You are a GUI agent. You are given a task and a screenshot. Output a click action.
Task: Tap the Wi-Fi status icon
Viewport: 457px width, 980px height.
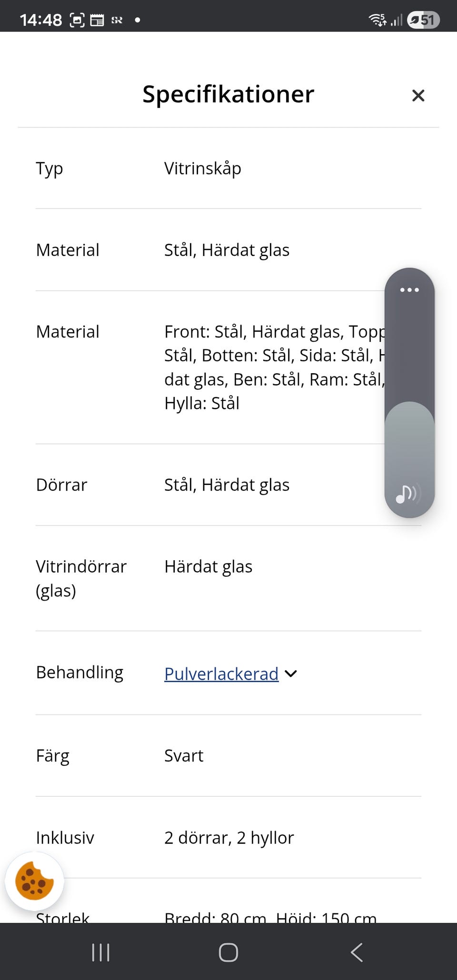point(377,20)
